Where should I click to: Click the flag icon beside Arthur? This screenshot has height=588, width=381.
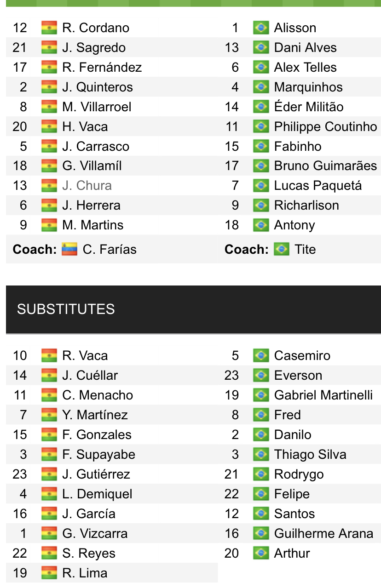tap(261, 553)
